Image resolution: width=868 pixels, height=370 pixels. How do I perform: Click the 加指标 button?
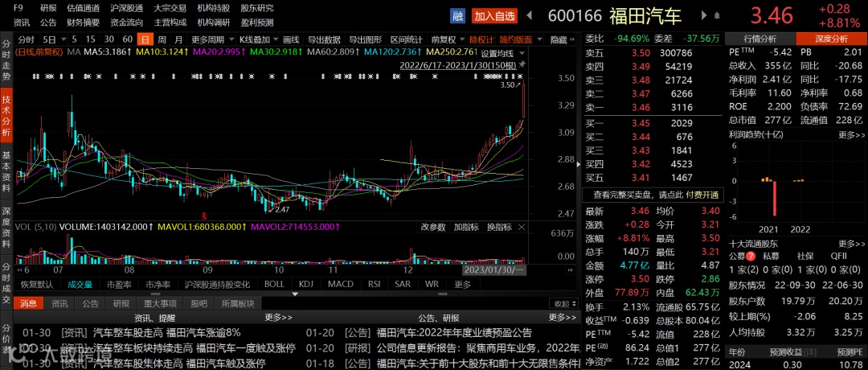click(x=466, y=227)
